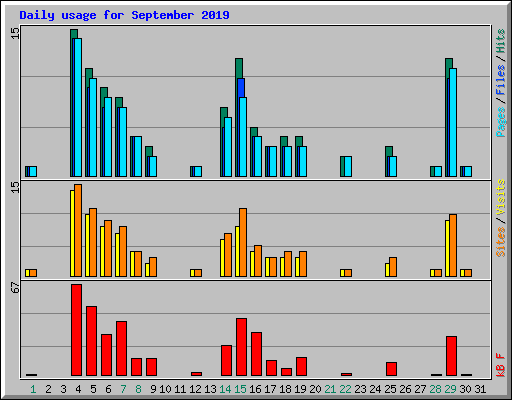Click the cyan pages bar for day 4
The height and width of the screenshot is (400, 512).
(x=78, y=107)
